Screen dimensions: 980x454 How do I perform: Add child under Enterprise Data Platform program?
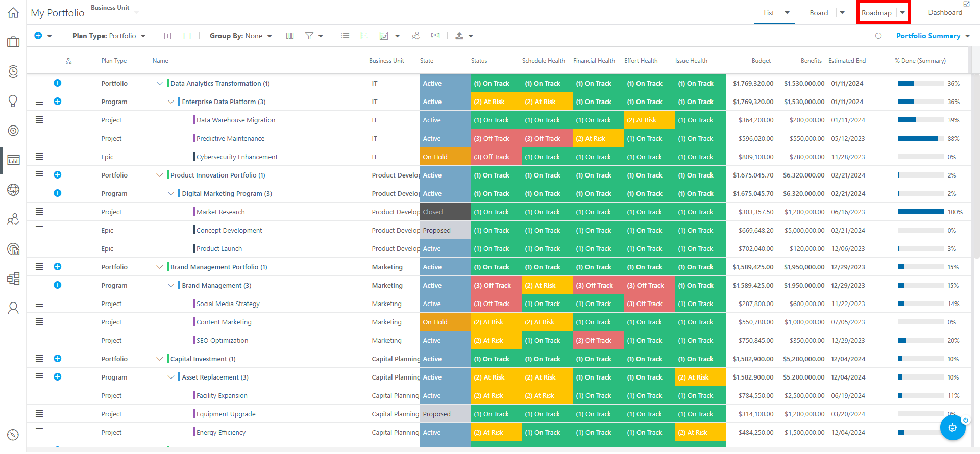point(58,102)
